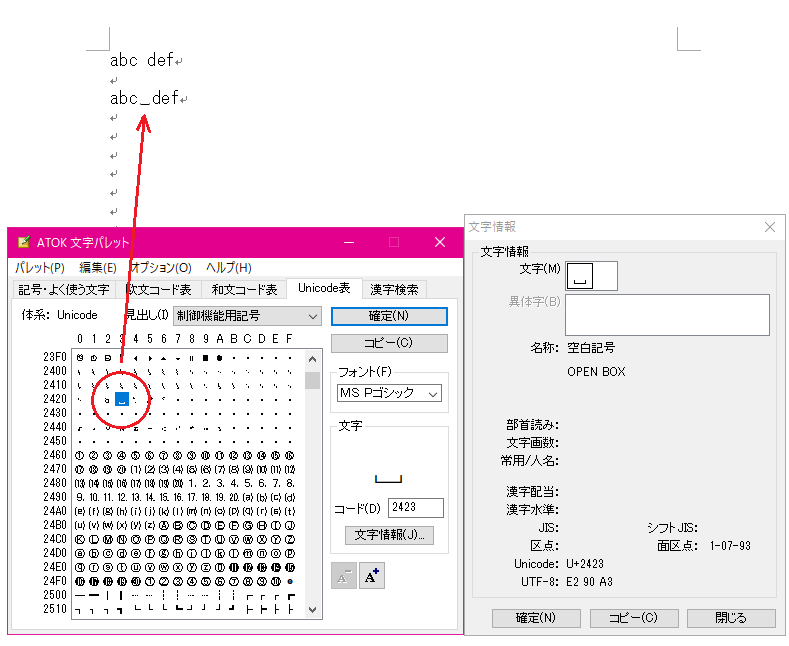Select parenthesized (u) in row 24B0
Image resolution: width=789 pixels, height=646 pixels.
[80, 525]
